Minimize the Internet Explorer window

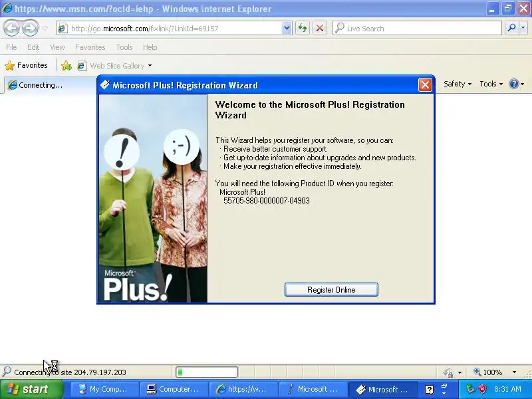click(491, 9)
